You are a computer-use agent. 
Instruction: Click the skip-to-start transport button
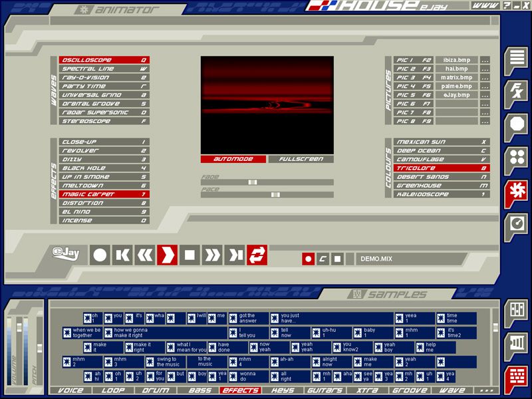click(x=122, y=255)
